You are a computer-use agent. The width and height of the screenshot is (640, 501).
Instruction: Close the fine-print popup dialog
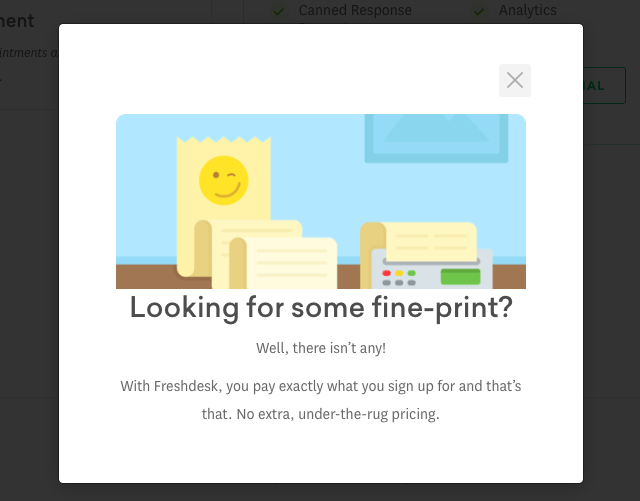(515, 81)
